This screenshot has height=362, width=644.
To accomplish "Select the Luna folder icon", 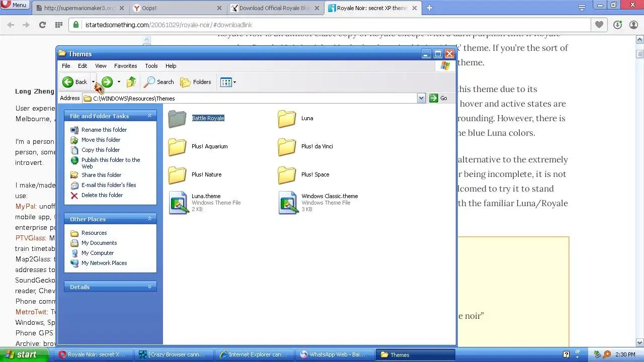I will click(x=287, y=118).
